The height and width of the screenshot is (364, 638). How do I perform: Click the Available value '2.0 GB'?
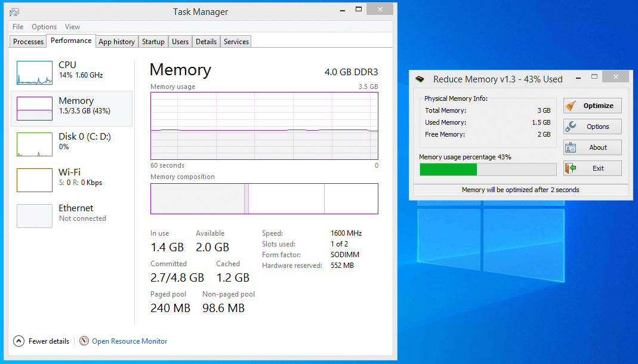point(212,247)
